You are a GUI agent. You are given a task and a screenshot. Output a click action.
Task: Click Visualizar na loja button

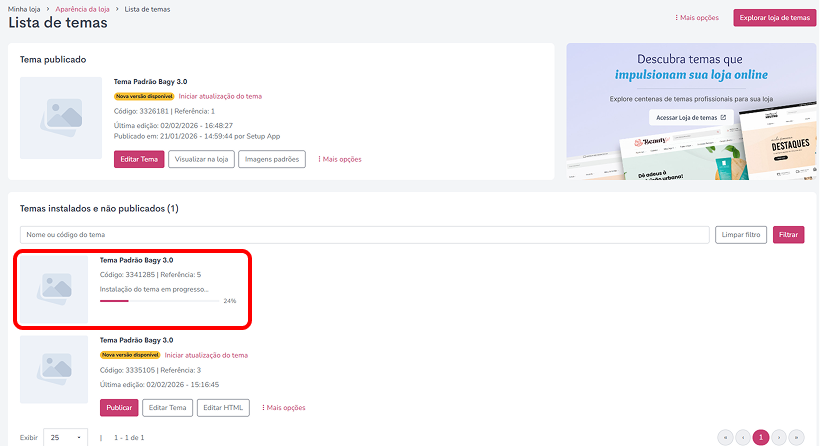pyautogui.click(x=201, y=159)
